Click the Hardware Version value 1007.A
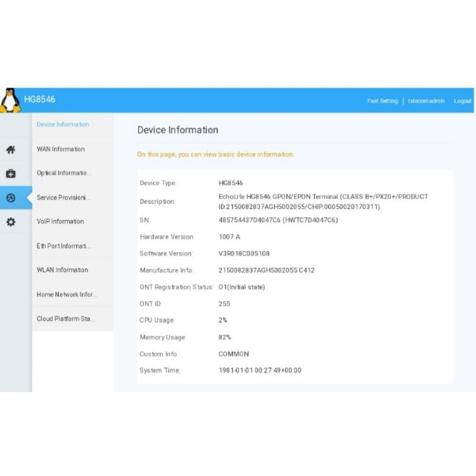 point(230,237)
